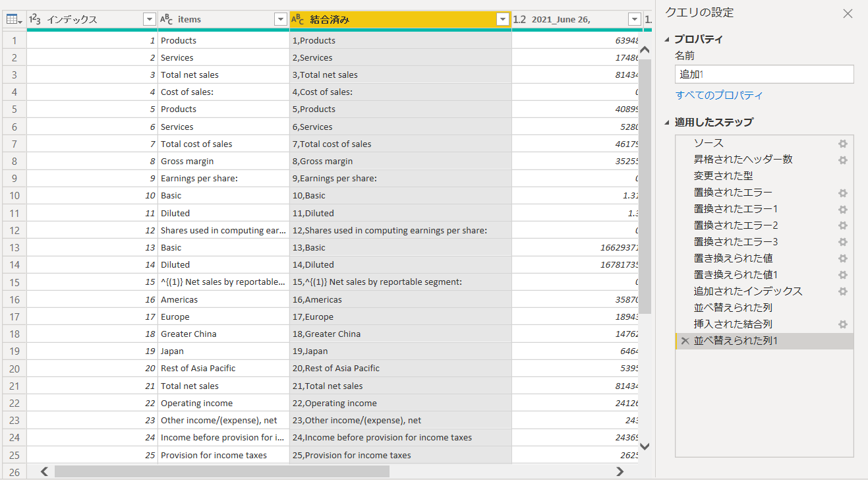This screenshot has width=868, height=480.
Task: Click items cell 'Rest of Asia Pacific'
Action: [x=223, y=368]
